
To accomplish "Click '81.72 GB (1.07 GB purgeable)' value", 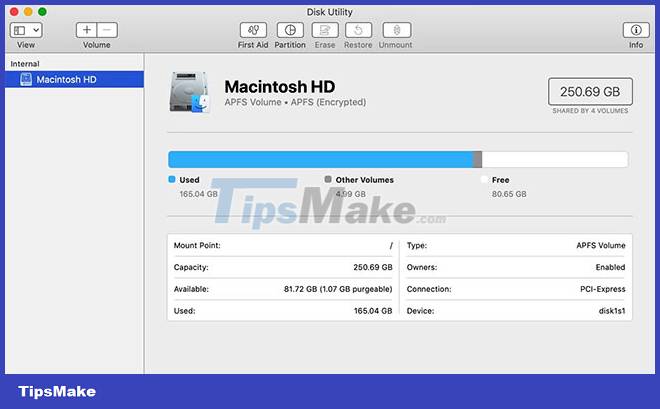I will (338, 289).
